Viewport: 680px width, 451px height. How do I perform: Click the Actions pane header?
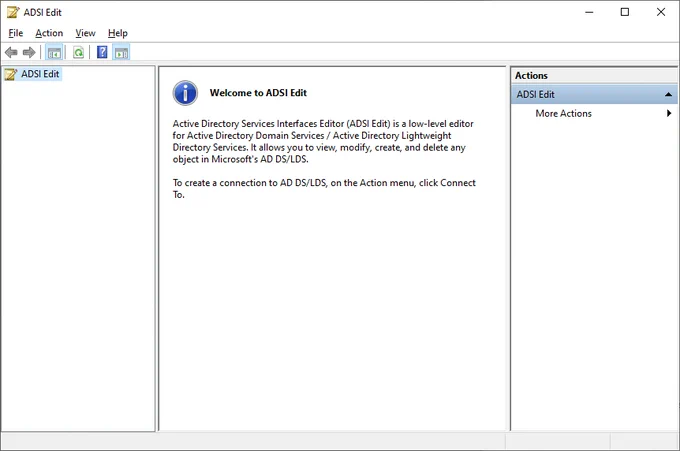point(594,75)
